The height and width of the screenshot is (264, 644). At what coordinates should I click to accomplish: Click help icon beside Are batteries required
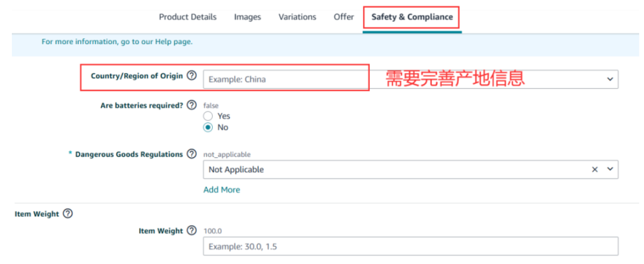(191, 105)
